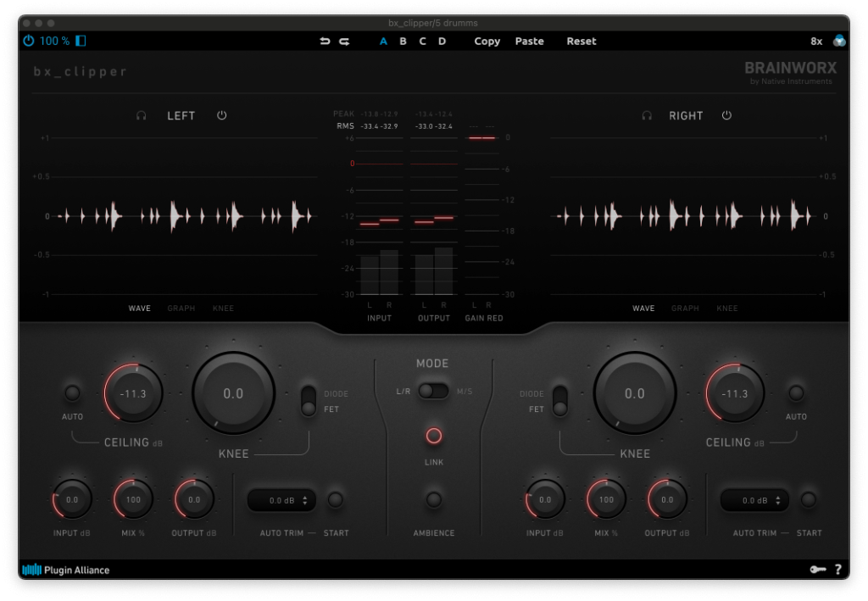Open the 8x oversampling selector

pyautogui.click(x=815, y=41)
